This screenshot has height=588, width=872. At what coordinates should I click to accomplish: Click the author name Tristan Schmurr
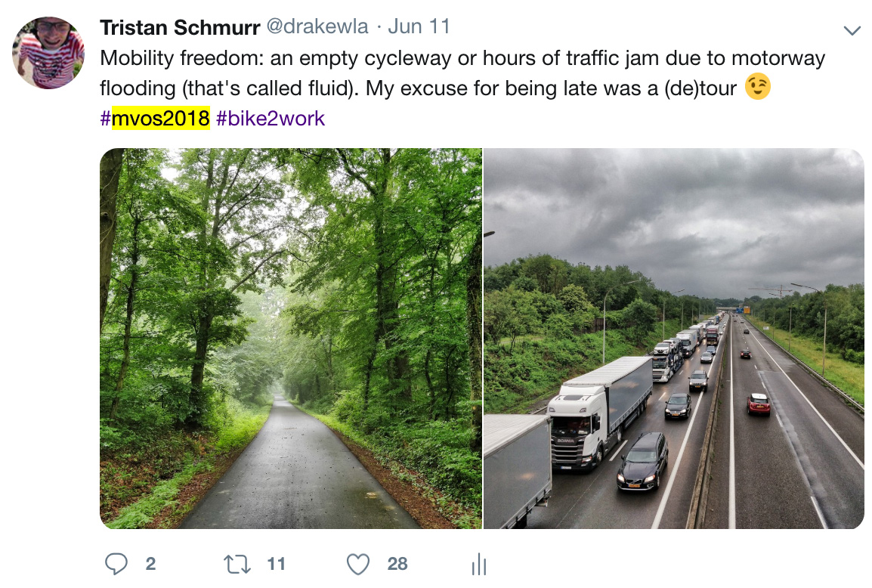[x=179, y=27]
